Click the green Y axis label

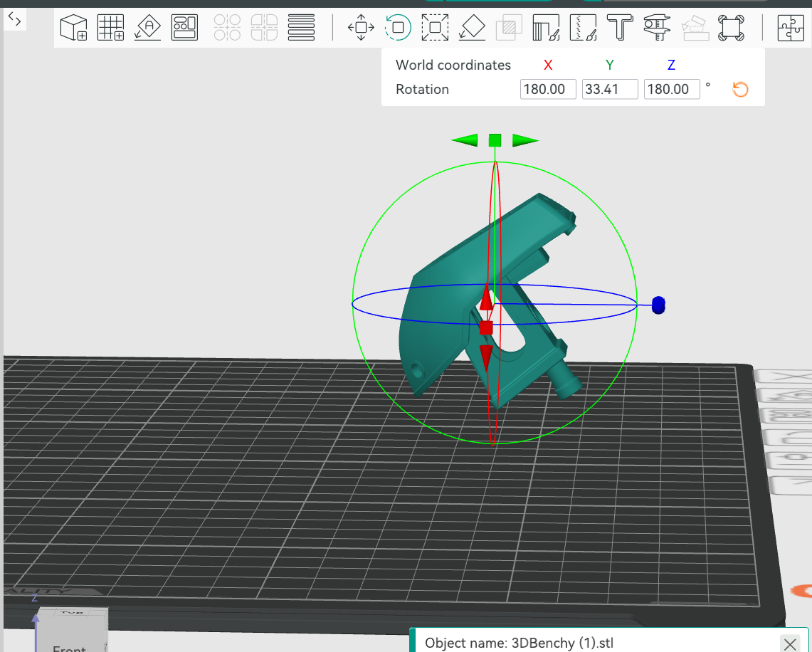tap(609, 65)
